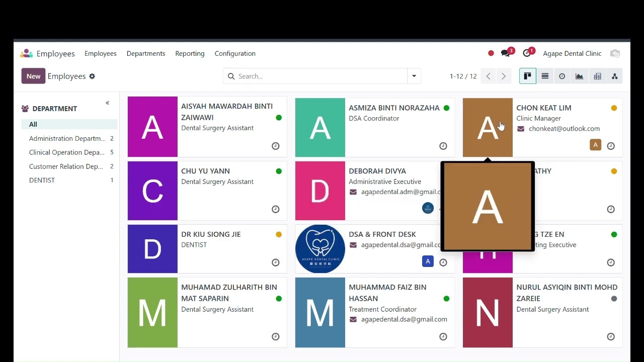Click the red recording status dot in the top bar

pos(491,53)
